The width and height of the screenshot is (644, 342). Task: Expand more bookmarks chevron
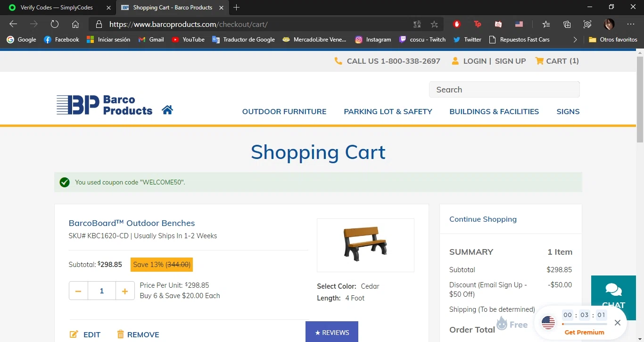575,40
